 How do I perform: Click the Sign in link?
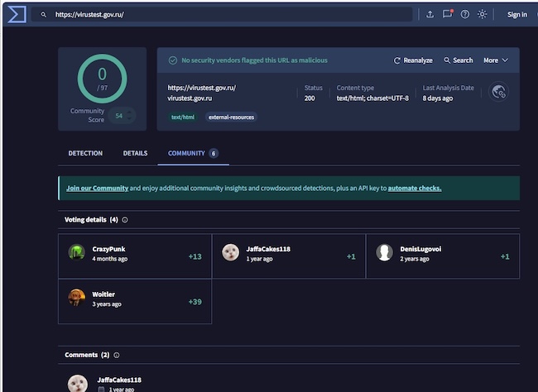click(516, 14)
